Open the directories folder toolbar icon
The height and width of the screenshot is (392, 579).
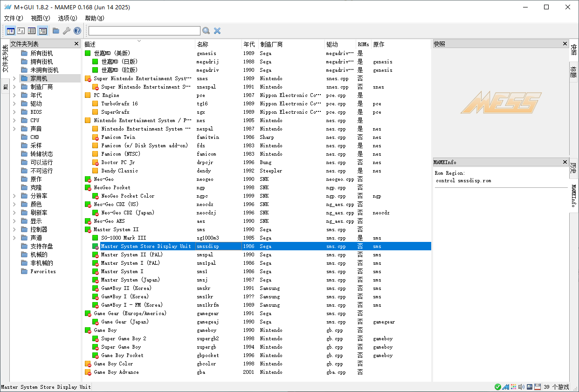coord(56,31)
